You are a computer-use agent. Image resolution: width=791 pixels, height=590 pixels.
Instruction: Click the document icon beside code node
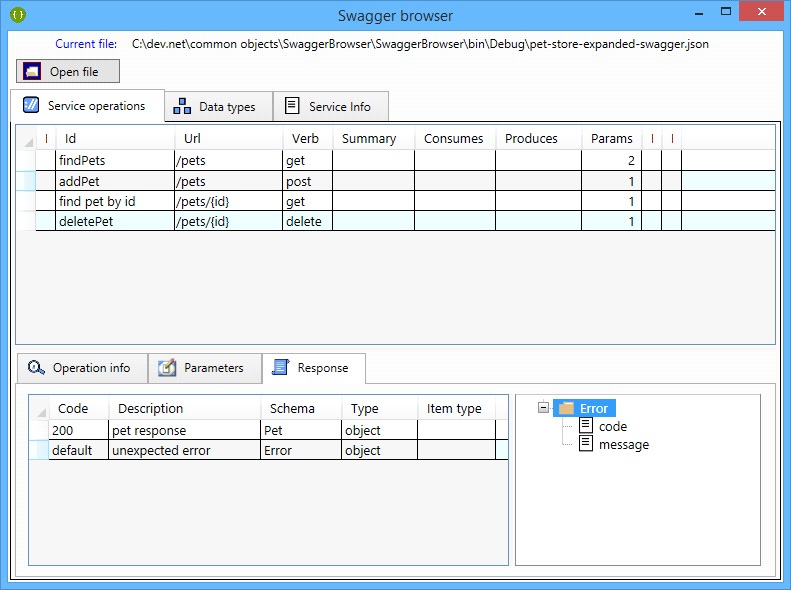click(x=585, y=426)
